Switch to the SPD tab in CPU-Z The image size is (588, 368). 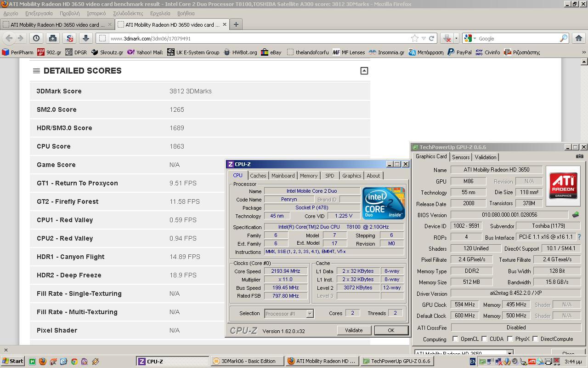[330, 176]
